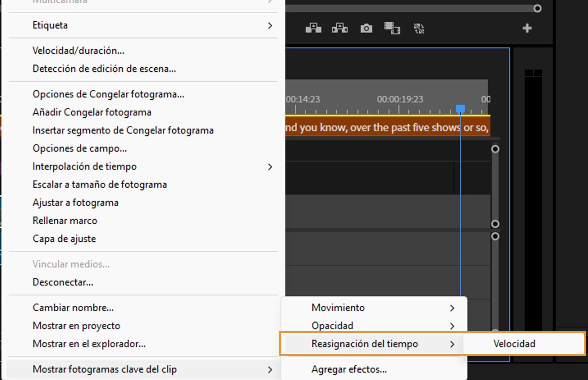This screenshot has width=588, height=380.
Task: Open Opciones de Congelar fotograma
Action: [108, 94]
